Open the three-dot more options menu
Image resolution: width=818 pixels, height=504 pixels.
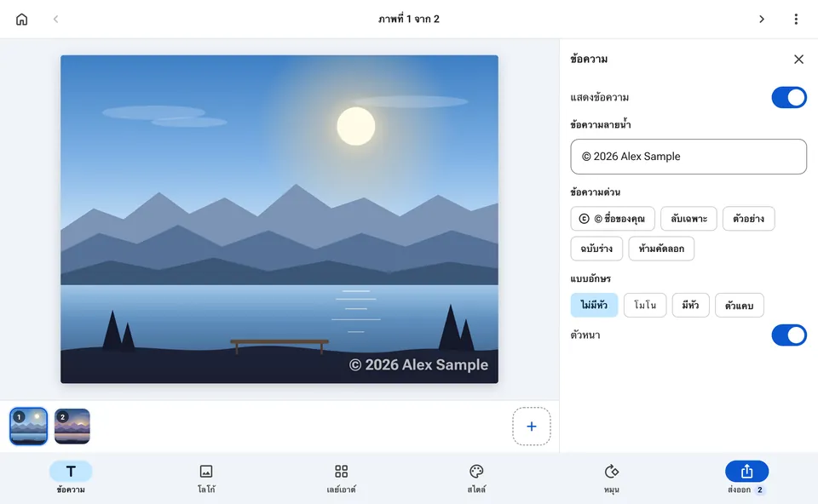tap(796, 20)
